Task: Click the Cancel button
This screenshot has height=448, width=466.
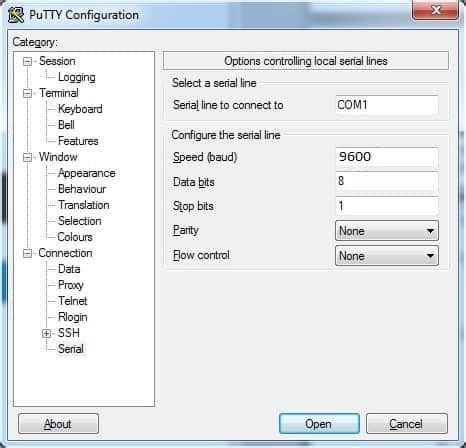Action: click(406, 424)
